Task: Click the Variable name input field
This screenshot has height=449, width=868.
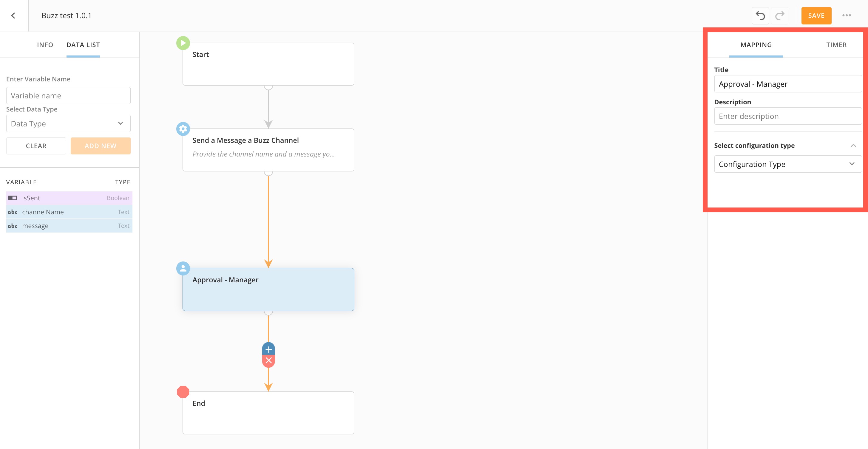Action: [68, 96]
